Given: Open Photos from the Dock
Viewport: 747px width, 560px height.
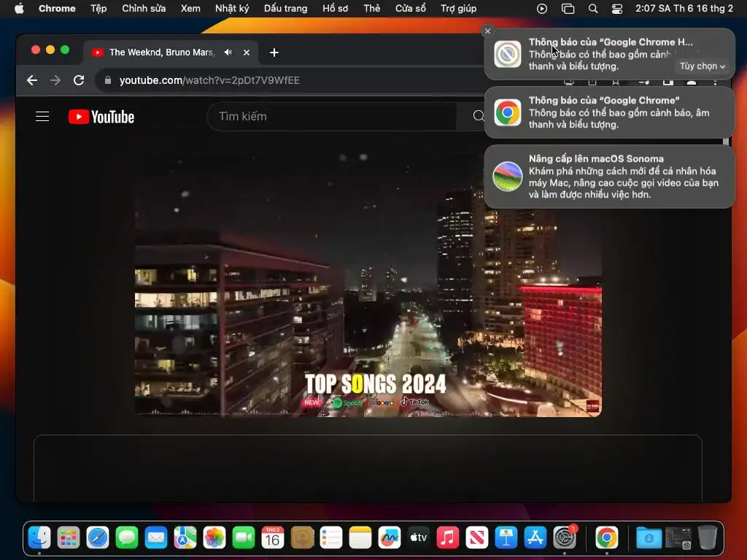Looking at the screenshot, I should coord(214,538).
